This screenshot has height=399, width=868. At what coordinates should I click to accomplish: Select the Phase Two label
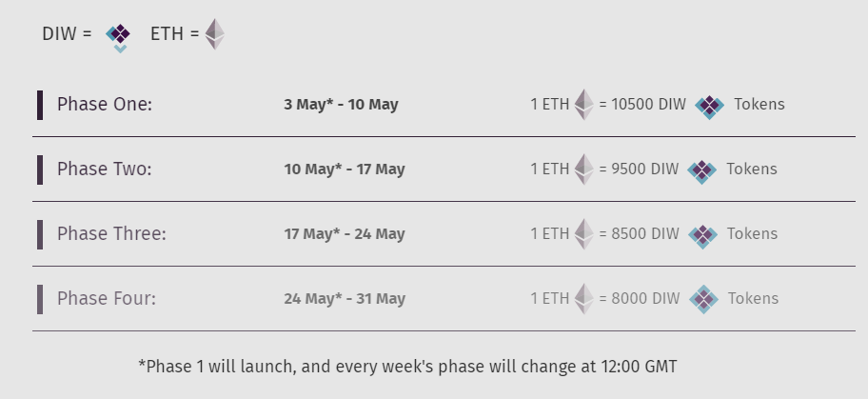coord(104,169)
